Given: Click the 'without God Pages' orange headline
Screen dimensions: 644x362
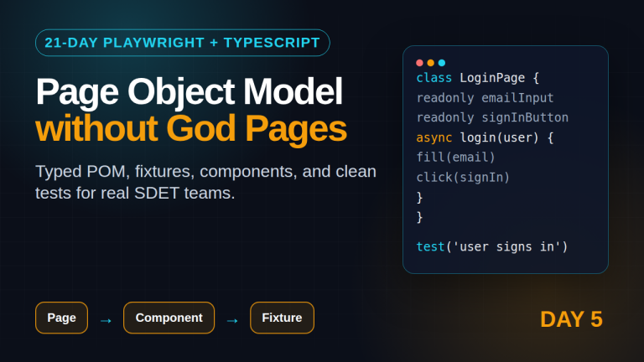Looking at the screenshot, I should (x=191, y=129).
